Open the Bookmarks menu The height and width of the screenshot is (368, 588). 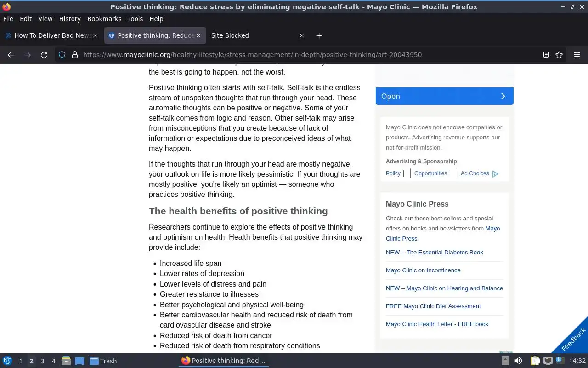(x=104, y=19)
